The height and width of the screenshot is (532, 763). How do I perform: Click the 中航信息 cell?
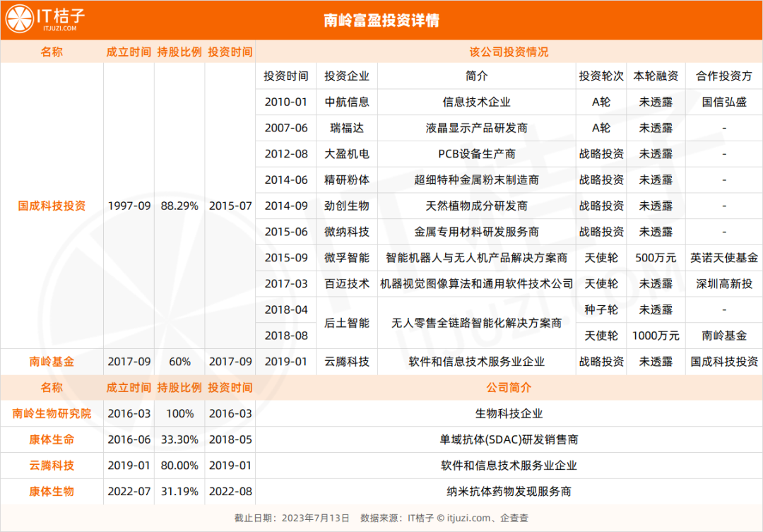pos(347,102)
